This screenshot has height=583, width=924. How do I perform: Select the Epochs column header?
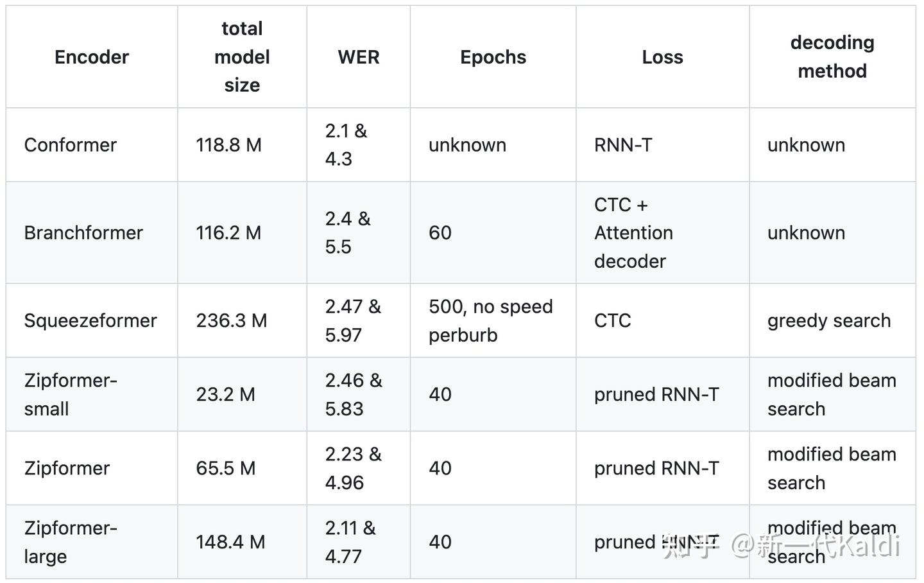click(x=493, y=57)
